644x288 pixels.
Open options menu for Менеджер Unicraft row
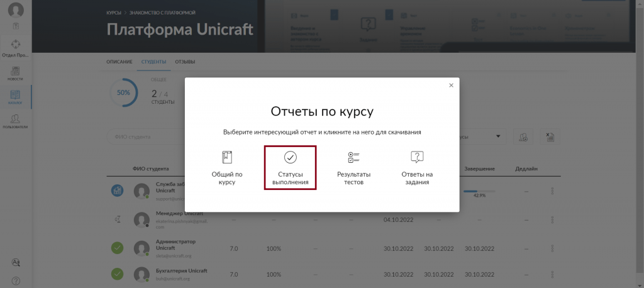(552, 220)
